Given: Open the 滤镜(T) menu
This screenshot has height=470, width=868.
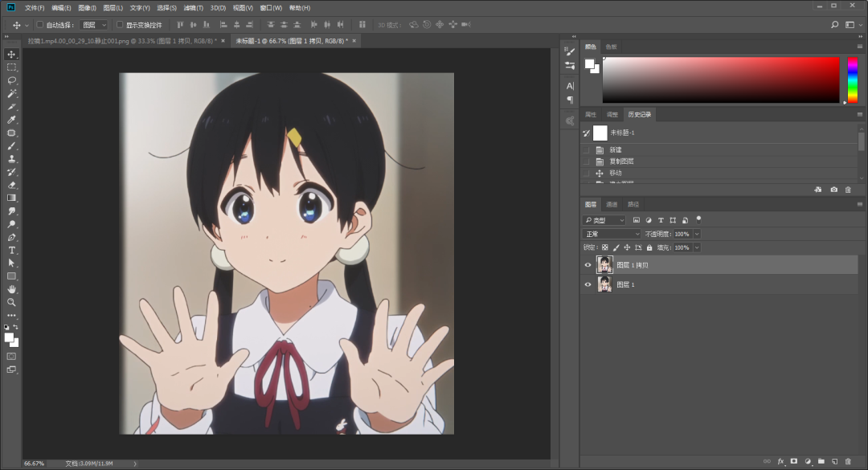Looking at the screenshot, I should 193,8.
